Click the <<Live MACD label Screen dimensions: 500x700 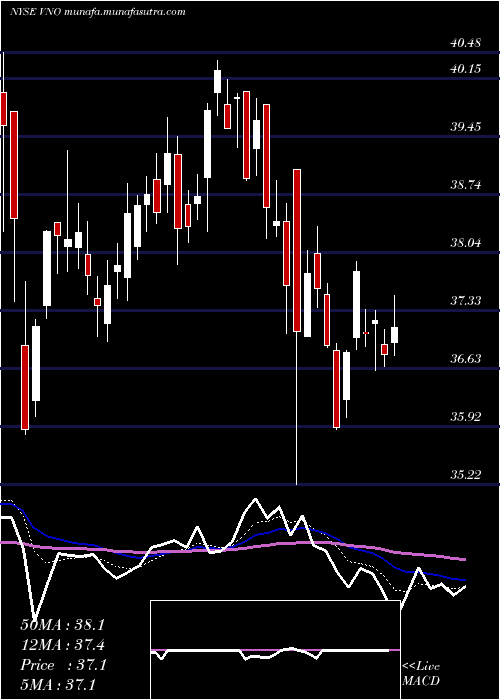pos(421,674)
